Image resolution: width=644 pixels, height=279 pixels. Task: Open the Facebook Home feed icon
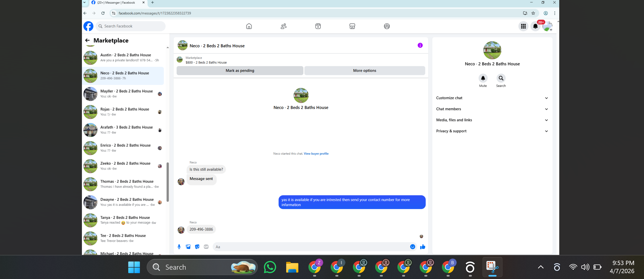tap(249, 26)
